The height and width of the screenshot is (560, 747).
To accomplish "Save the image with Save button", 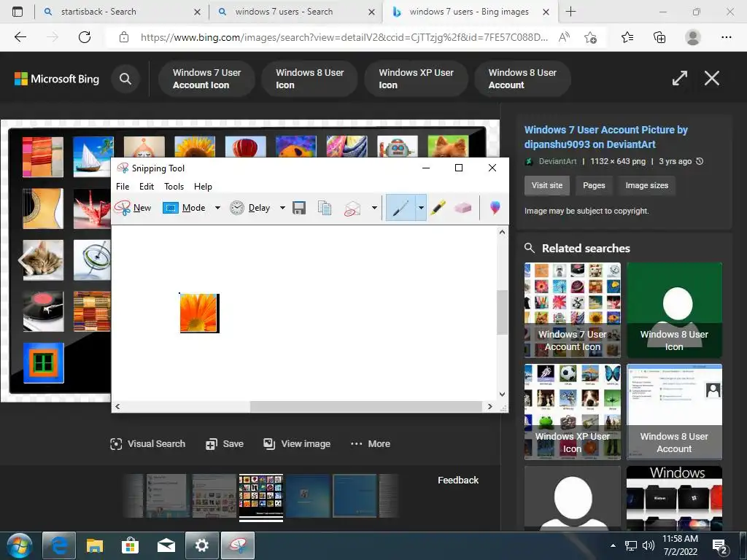I will pyautogui.click(x=225, y=444).
